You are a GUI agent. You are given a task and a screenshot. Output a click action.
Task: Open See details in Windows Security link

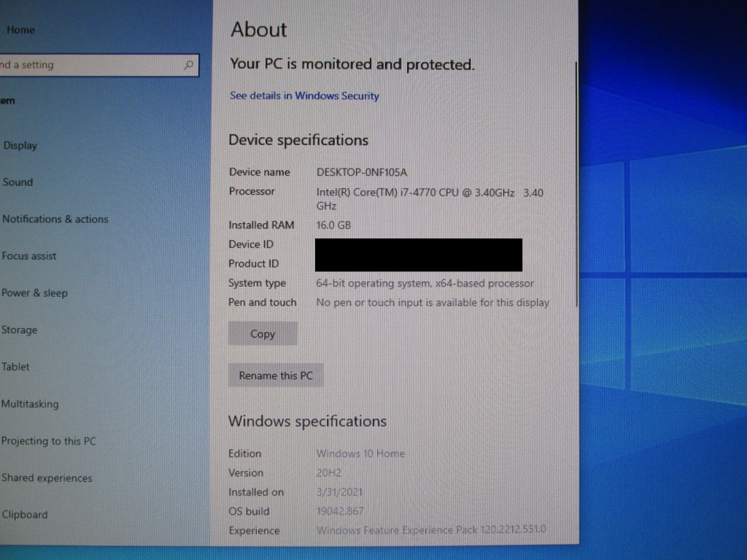(304, 96)
